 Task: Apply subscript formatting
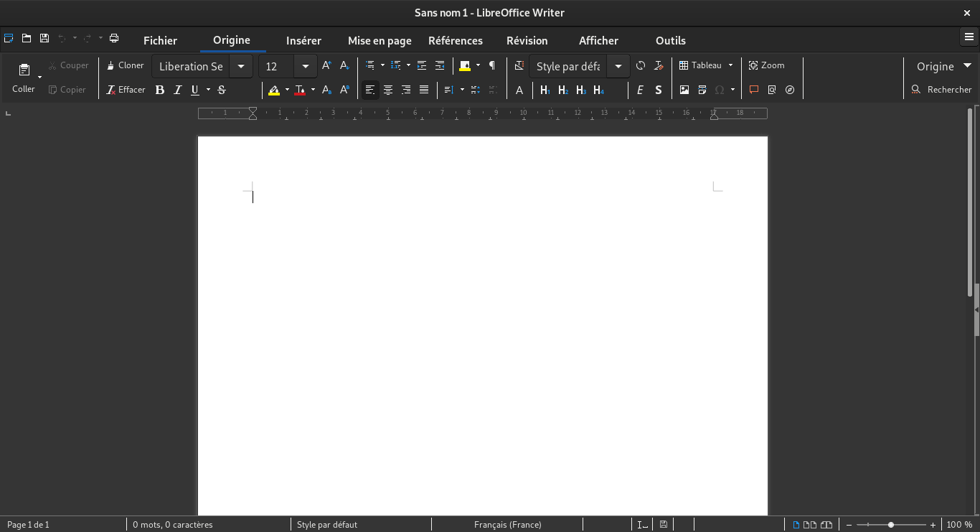326,90
